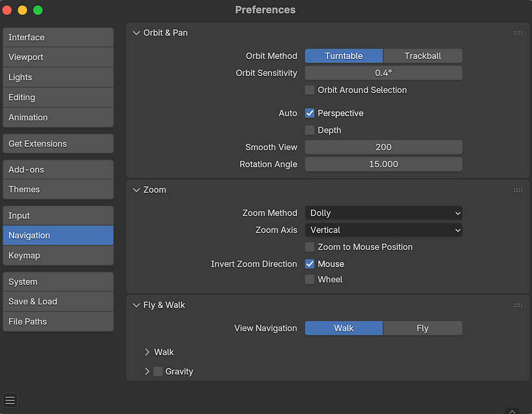The image size is (532, 414).
Task: Click the Zoom panel grip icon
Action: pos(518,190)
